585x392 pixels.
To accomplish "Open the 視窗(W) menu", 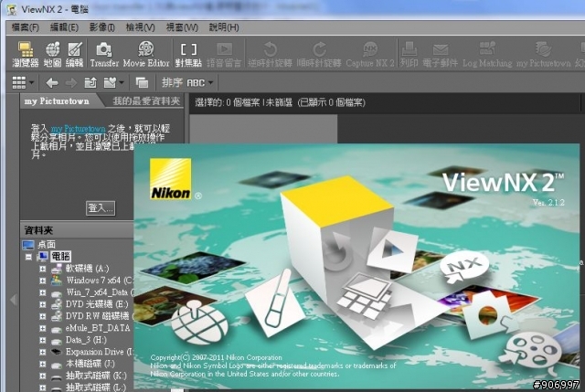I will tap(182, 27).
